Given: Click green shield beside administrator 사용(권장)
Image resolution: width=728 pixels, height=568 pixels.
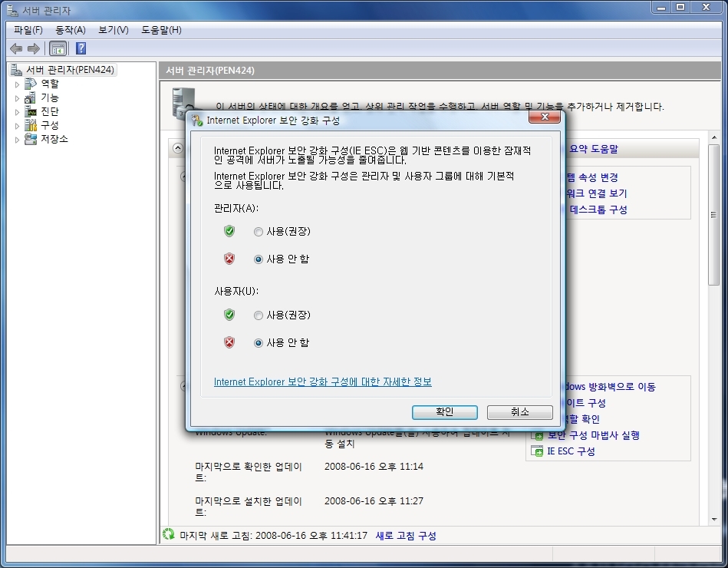Looking at the screenshot, I should point(229,231).
